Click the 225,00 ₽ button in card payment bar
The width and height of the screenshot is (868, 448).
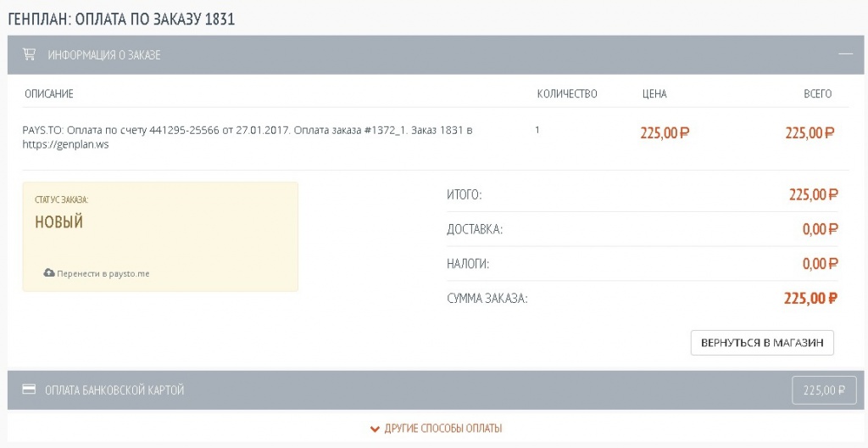824,390
